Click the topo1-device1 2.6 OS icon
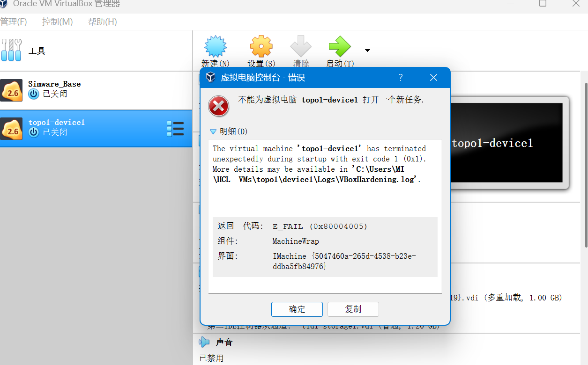 click(x=12, y=129)
